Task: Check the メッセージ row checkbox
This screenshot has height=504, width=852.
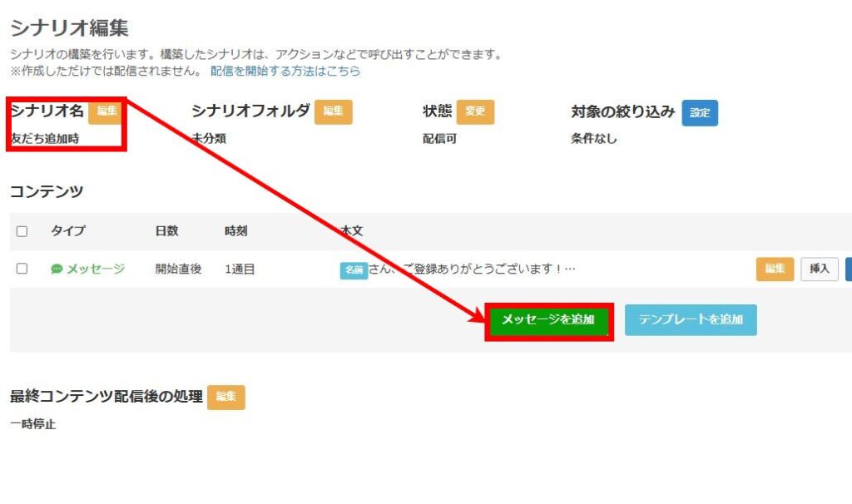Action: [22, 269]
